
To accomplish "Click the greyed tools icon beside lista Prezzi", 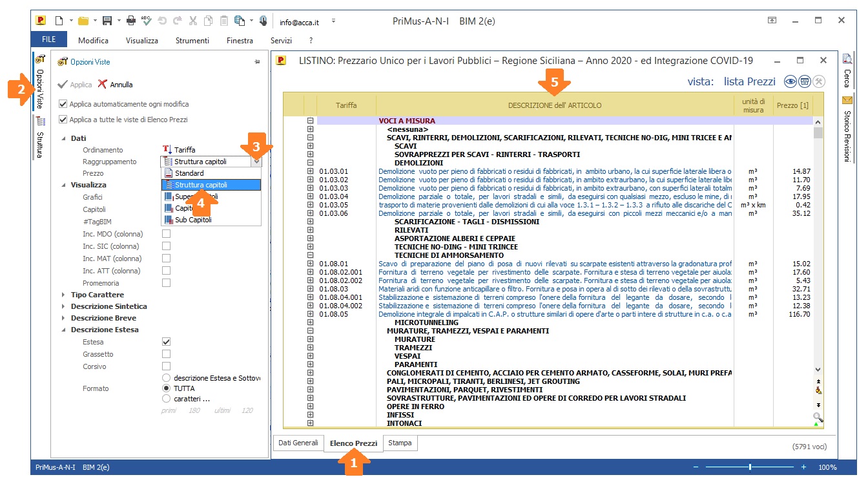I will [819, 81].
